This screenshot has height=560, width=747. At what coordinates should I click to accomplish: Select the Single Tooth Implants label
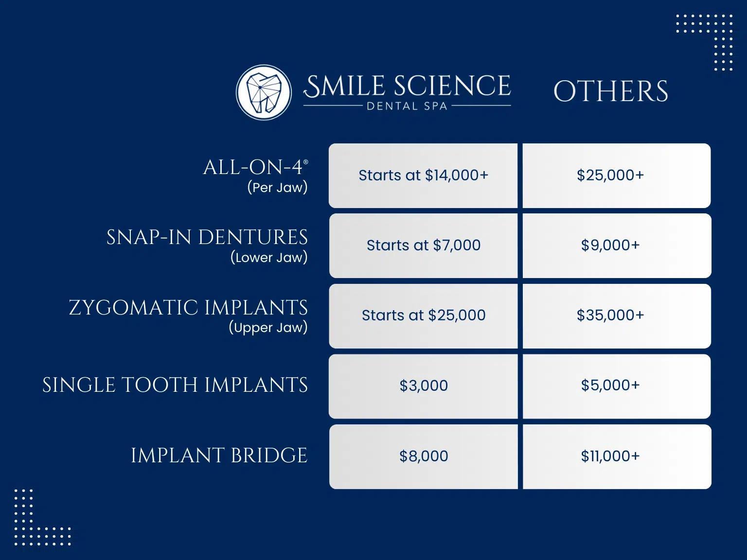[175, 385]
